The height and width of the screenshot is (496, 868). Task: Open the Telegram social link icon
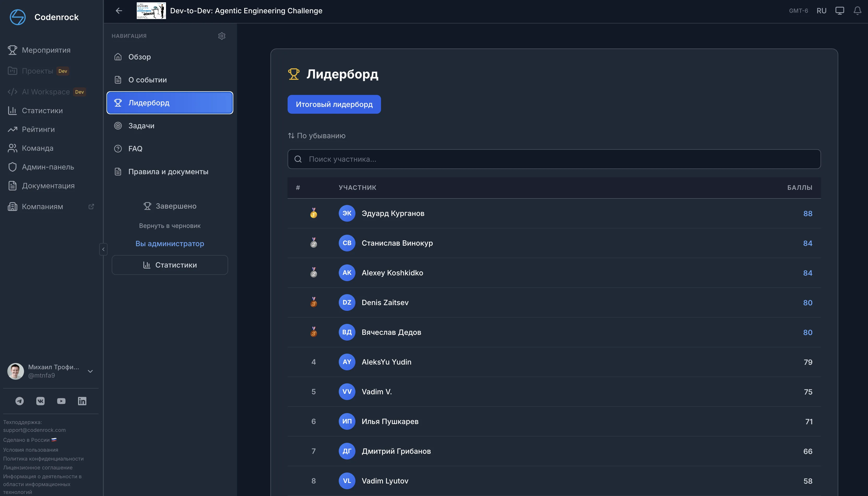(x=19, y=401)
